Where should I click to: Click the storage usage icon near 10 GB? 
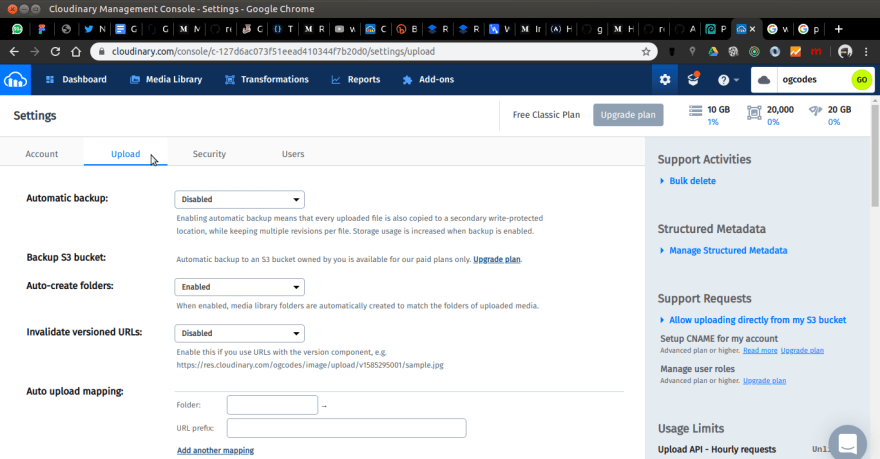[695, 110]
